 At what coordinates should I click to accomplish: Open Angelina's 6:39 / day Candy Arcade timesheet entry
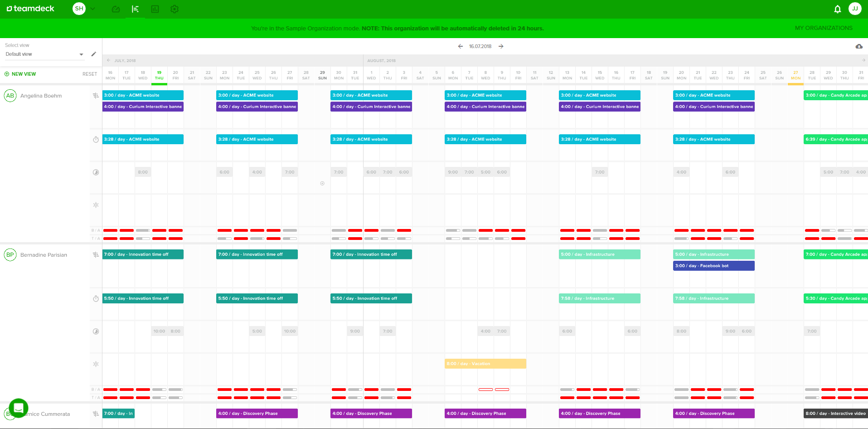[836, 139]
